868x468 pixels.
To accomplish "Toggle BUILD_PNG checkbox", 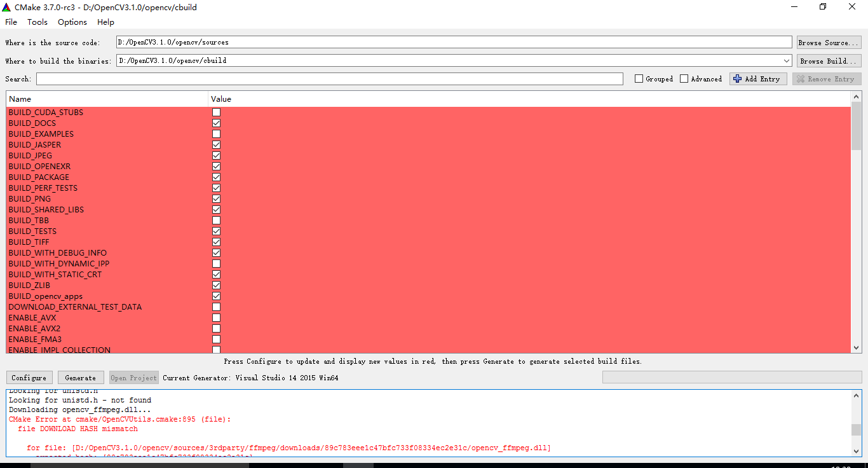I will point(216,199).
